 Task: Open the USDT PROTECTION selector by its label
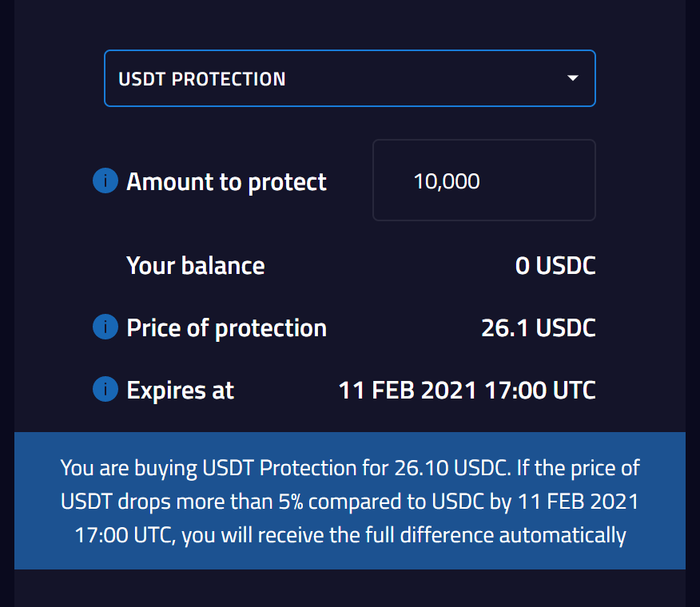(x=202, y=79)
